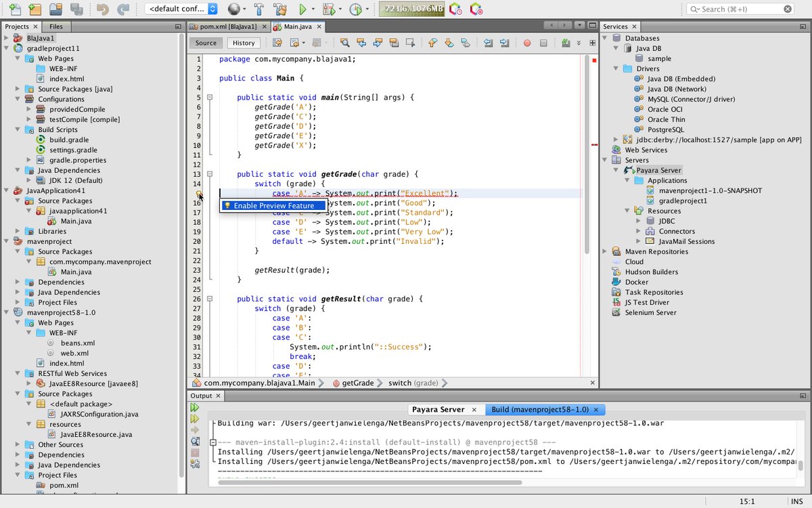Viewport: 812px width, 508px height.
Task: Toggle Bookmark in the editor toolbar
Action: [x=466, y=43]
